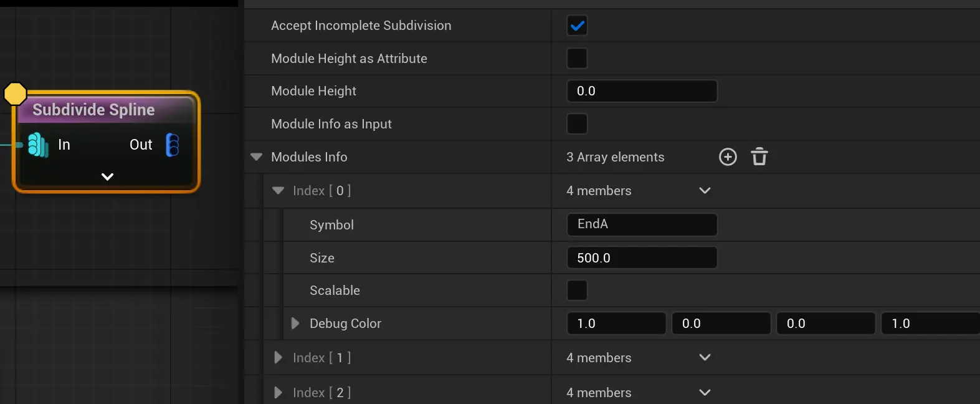This screenshot has width=980, height=404.
Task: Click the Module Height value field
Action: (x=642, y=91)
